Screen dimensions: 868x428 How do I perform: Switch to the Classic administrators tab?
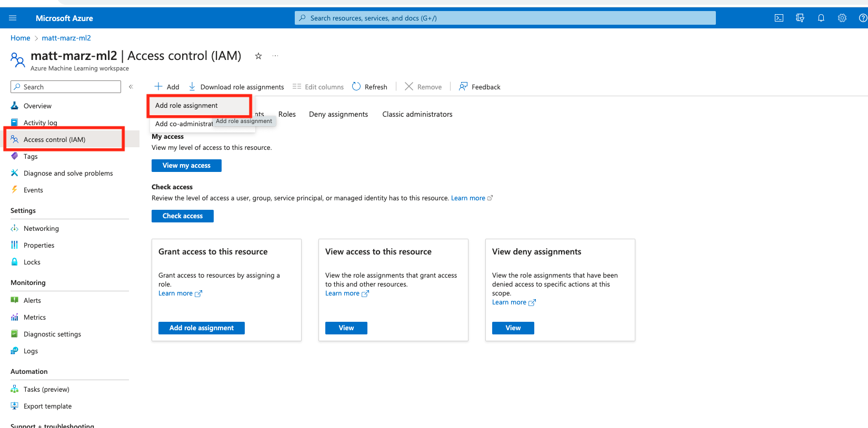417,114
